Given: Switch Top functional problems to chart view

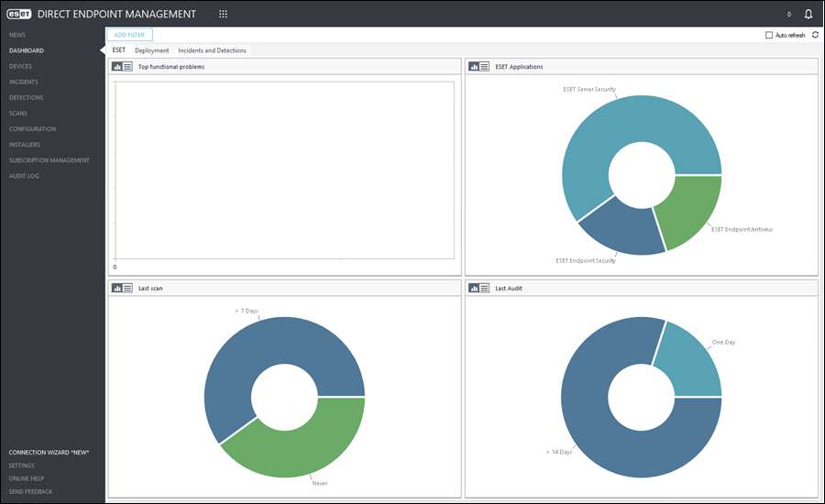Looking at the screenshot, I should click(116, 67).
